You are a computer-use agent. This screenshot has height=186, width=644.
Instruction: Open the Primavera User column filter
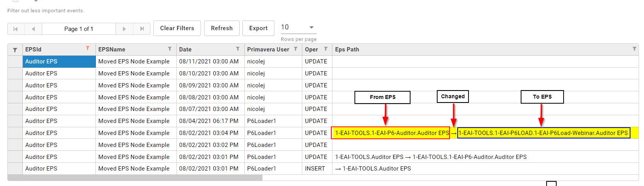tap(296, 49)
